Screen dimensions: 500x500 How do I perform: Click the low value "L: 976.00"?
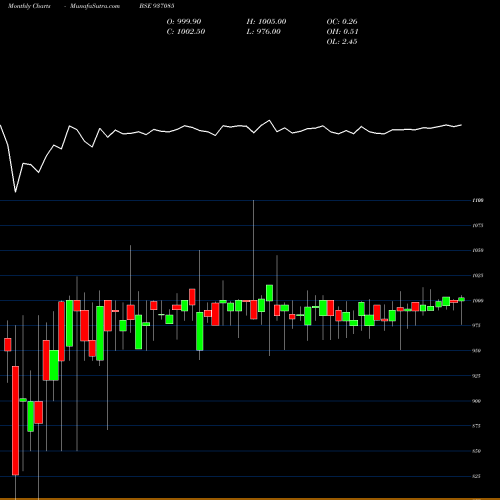[263, 31]
